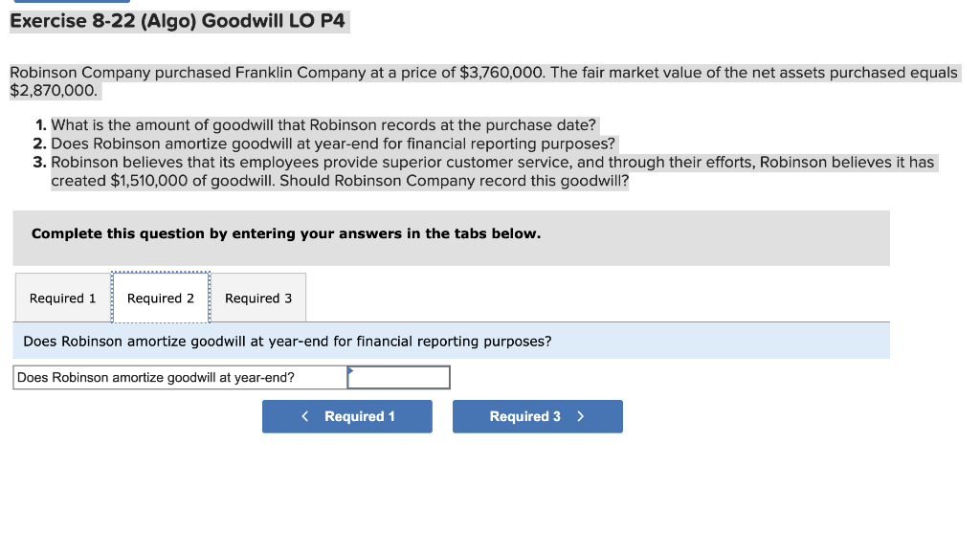Viewport: 980px width, 553px height.
Task: Select the Exercise 8-22 Goodwill heading
Action: click(178, 21)
